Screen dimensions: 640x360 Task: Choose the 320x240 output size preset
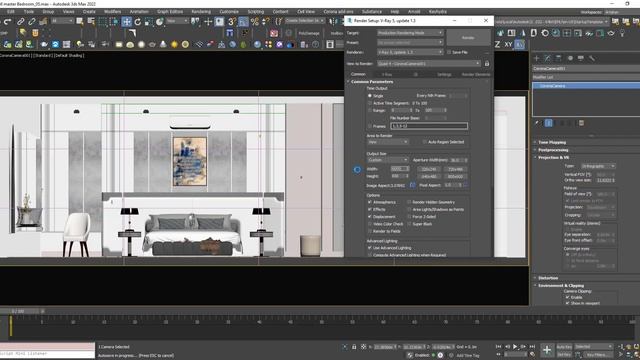click(429, 169)
